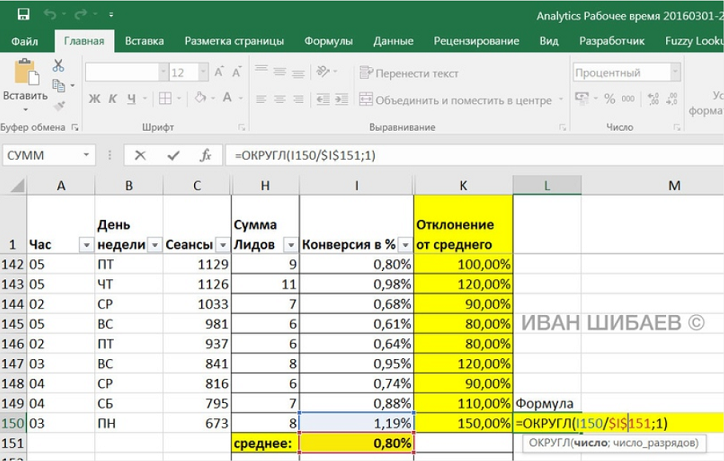Open the Процентный number format dropdown
Image resolution: width=724 pixels, height=461 pixels.
(676, 72)
